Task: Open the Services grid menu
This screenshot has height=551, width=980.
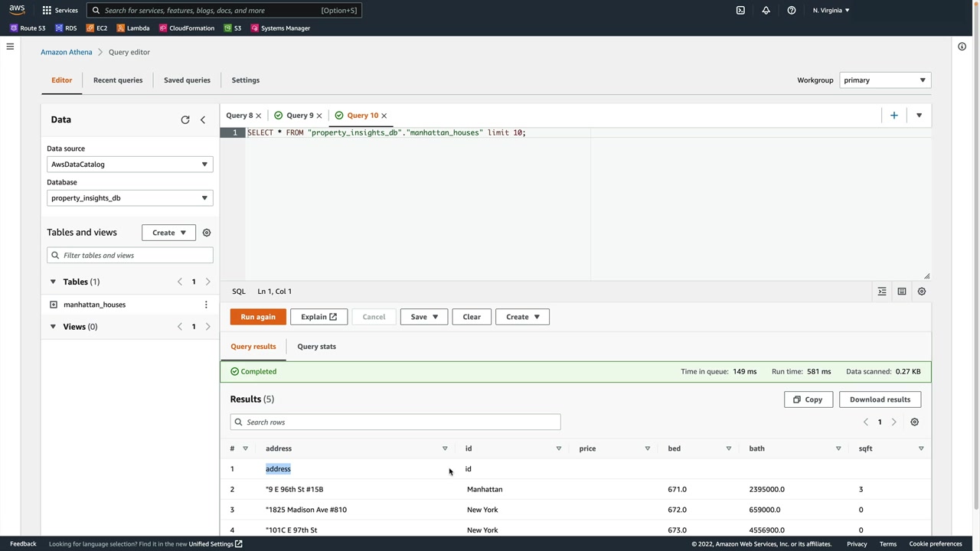Action: point(60,10)
